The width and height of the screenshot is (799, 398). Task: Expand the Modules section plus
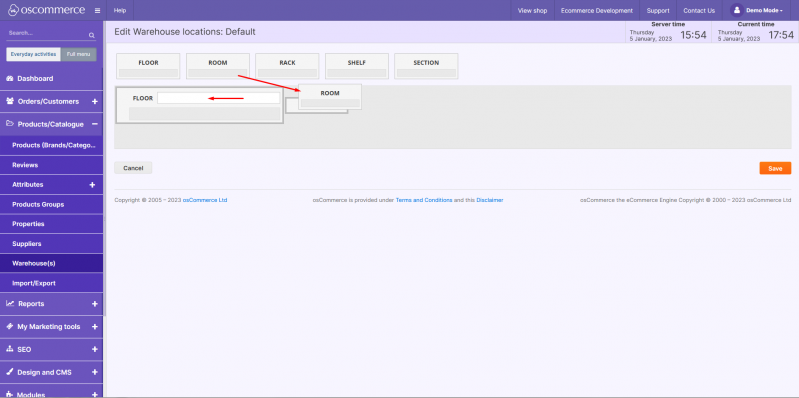pos(94,394)
